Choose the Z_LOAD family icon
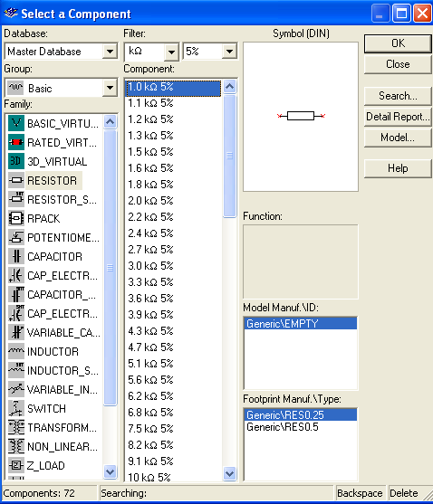 (x=16, y=465)
